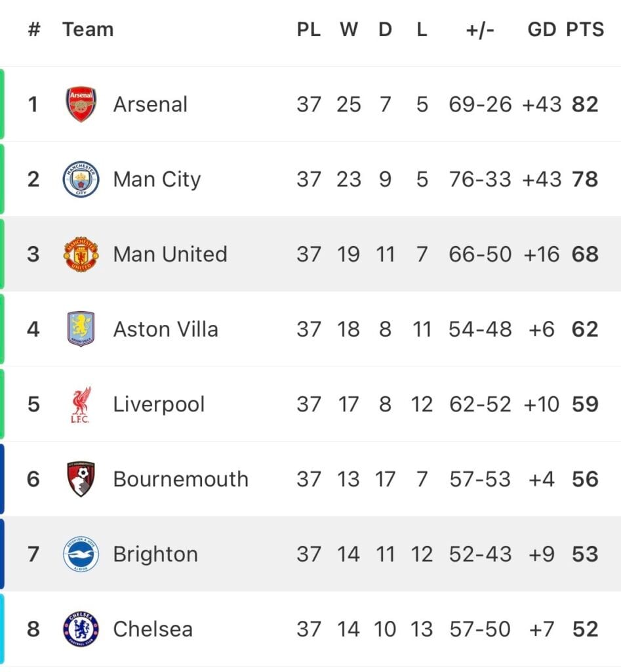Tap the Man City crest icon
The image size is (621, 672).
[x=81, y=179]
